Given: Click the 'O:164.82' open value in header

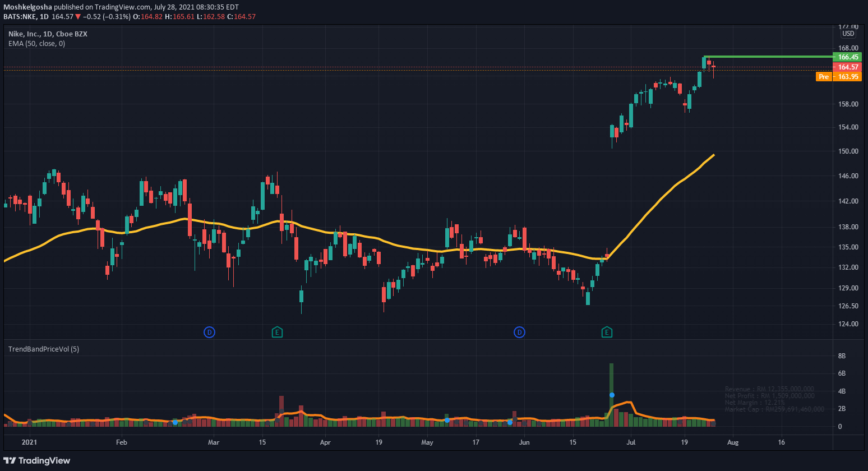Looking at the screenshot, I should coord(147,17).
